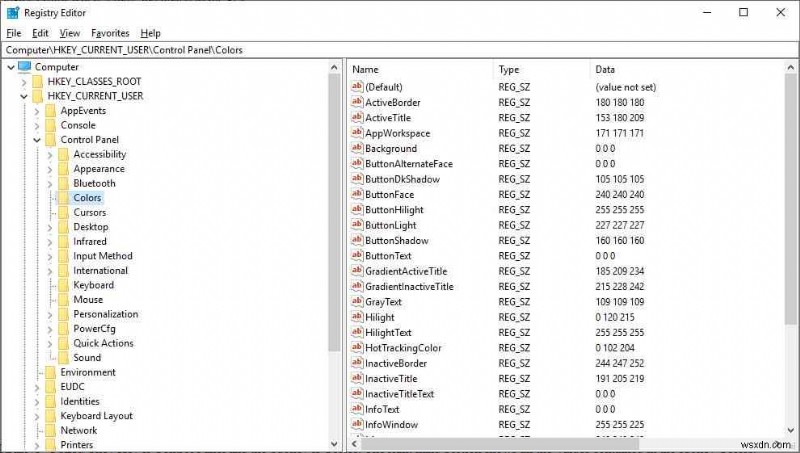
Task: Expand the PowerCfg key
Action: [50, 329]
